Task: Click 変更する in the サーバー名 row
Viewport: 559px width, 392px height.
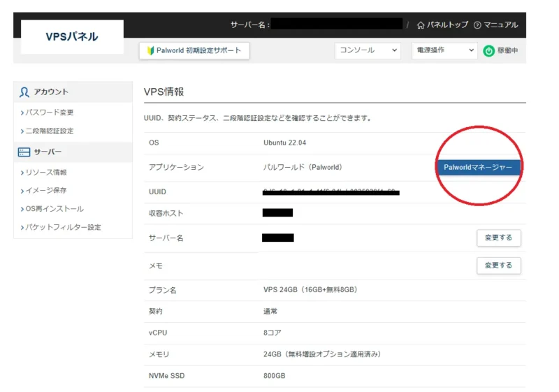Action: (499, 238)
